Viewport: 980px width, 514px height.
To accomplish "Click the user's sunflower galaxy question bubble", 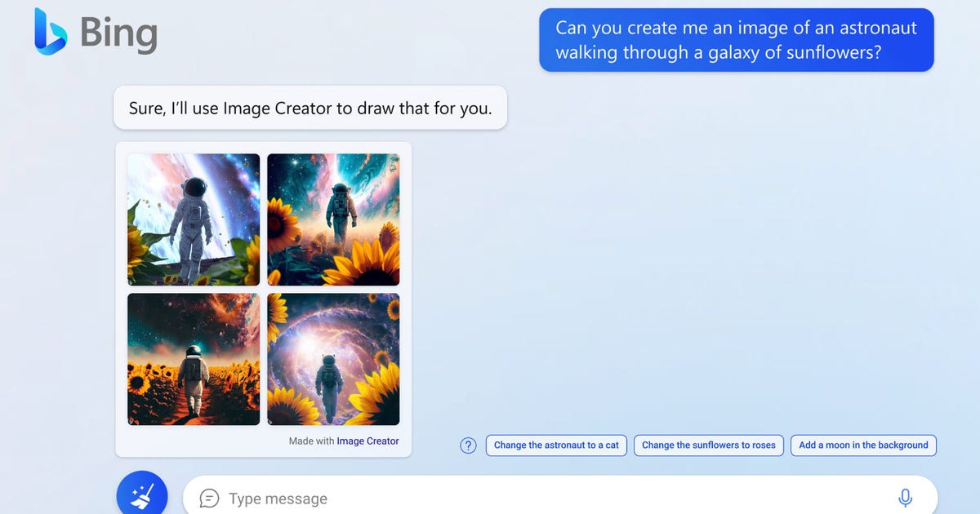I will click(736, 39).
